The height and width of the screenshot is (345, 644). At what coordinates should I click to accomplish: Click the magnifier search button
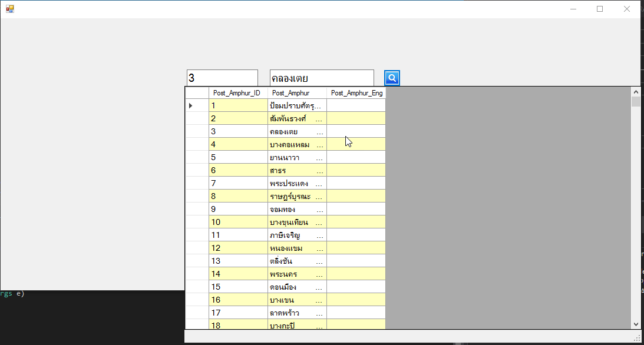click(x=392, y=78)
